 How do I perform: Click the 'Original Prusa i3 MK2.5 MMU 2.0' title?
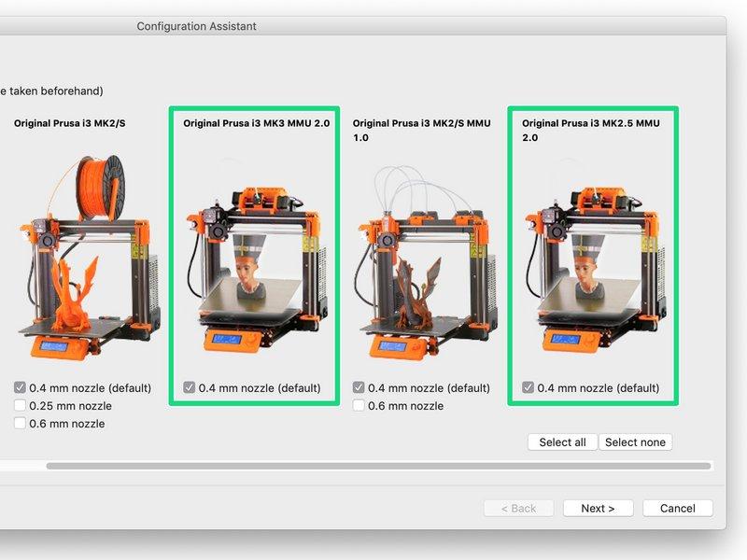click(x=591, y=130)
